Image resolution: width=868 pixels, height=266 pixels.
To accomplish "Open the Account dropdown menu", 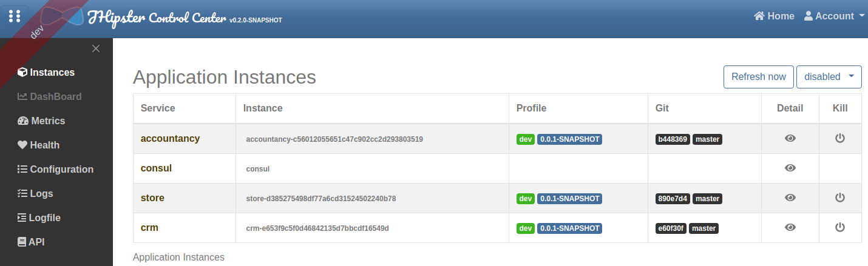I will [833, 16].
